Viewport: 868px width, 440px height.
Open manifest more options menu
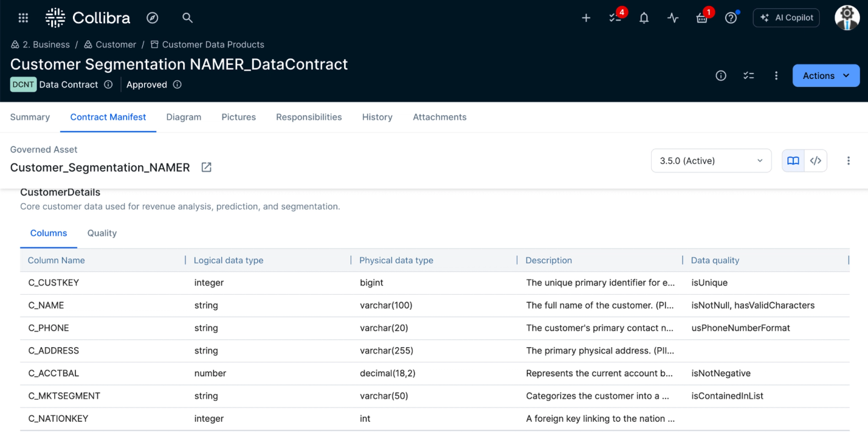848,161
